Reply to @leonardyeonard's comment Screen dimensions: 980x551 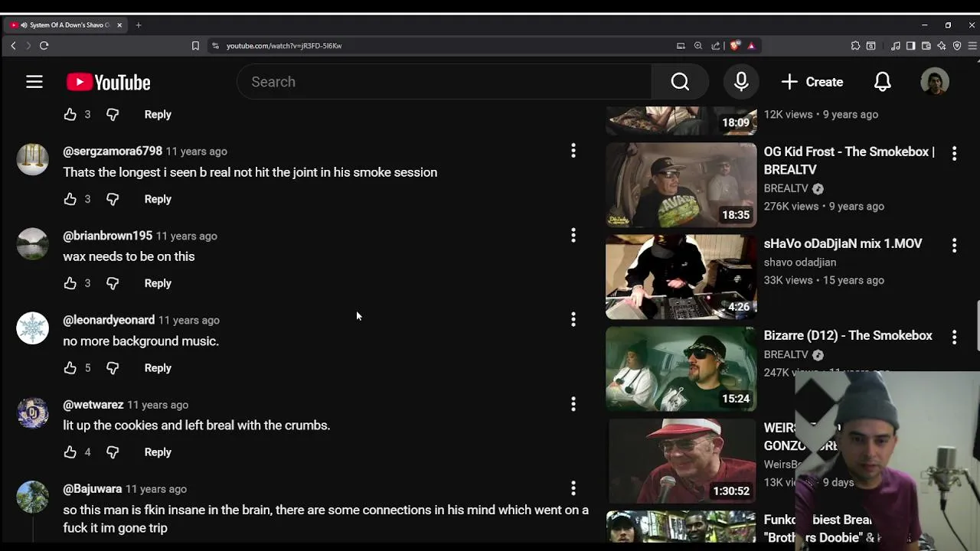[158, 368]
